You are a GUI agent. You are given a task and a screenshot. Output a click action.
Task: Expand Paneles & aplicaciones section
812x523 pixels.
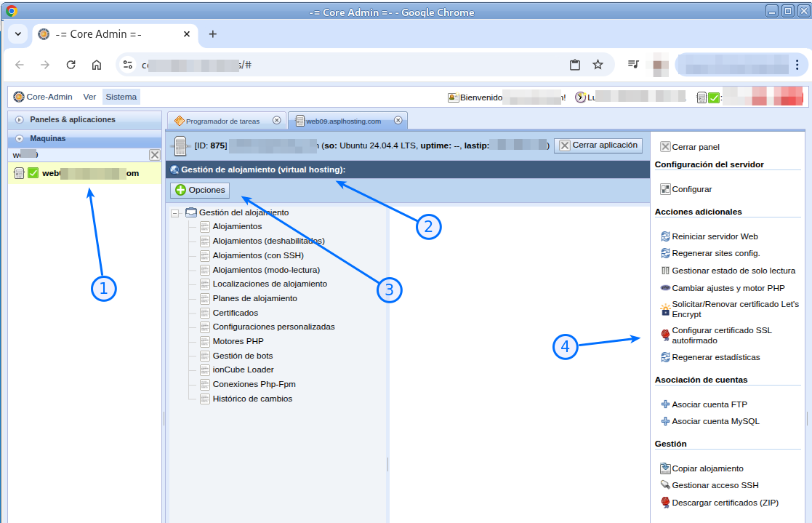84,120
